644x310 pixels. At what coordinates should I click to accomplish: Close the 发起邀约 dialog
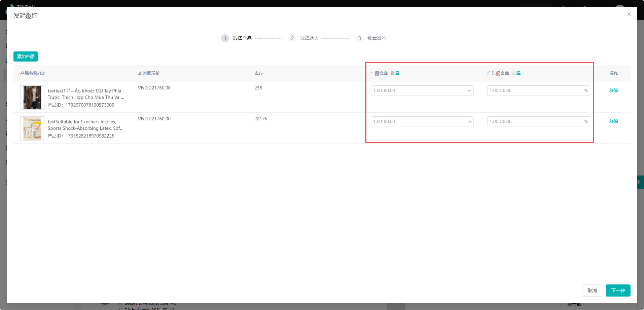pyautogui.click(x=629, y=14)
